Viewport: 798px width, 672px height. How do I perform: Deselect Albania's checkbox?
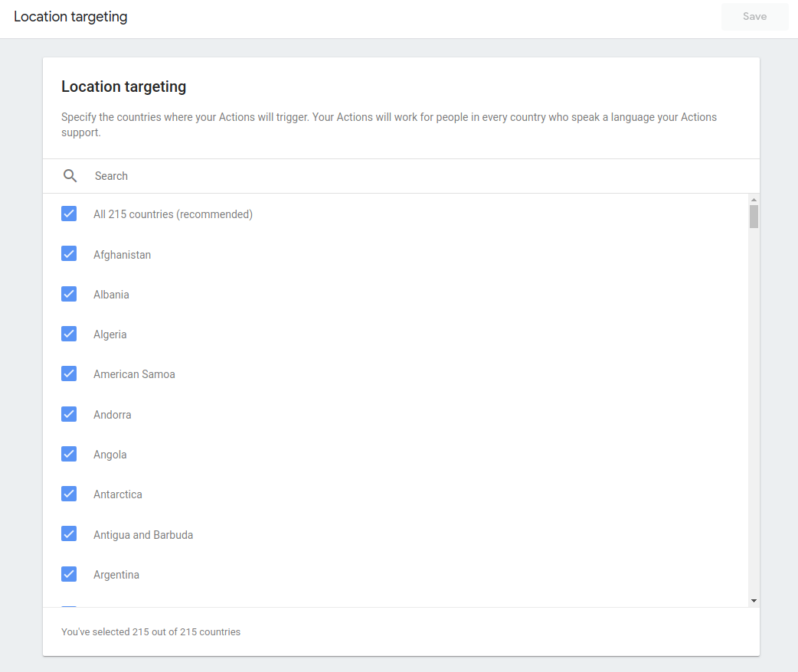pos(69,294)
